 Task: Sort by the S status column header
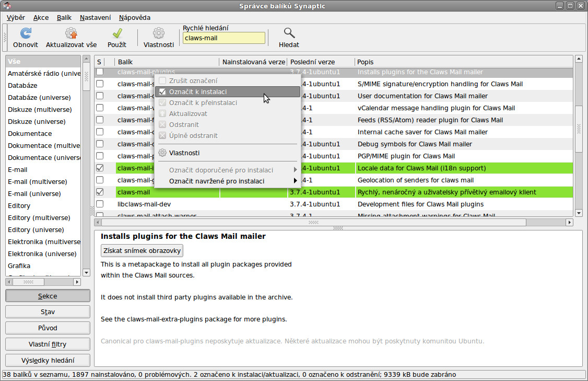[x=99, y=62]
